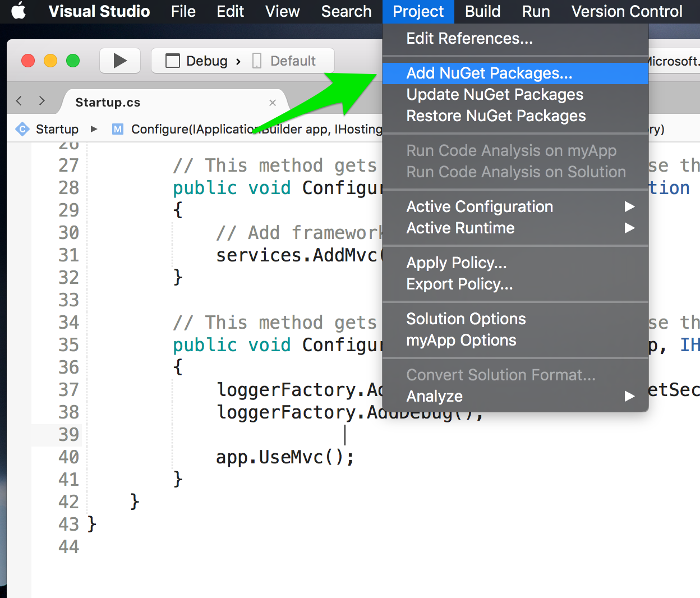Screen dimensions: 700x598
Task: Expand the Active Configuration submenu
Action: tap(515, 206)
